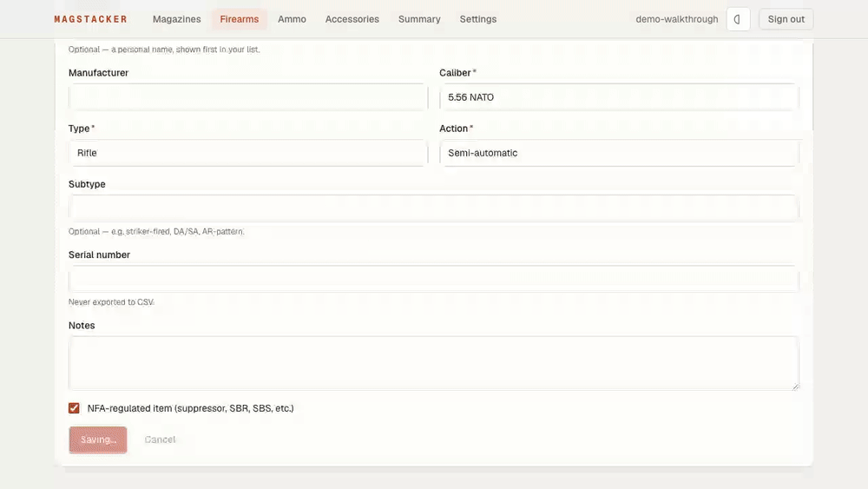This screenshot has width=868, height=489.
Task: Click the Manufacturer field label
Action: [99, 73]
